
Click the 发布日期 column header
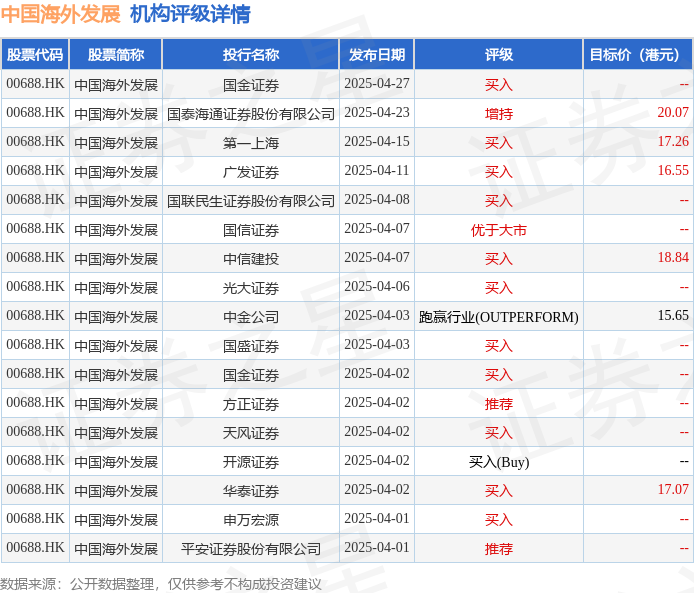coord(377,54)
